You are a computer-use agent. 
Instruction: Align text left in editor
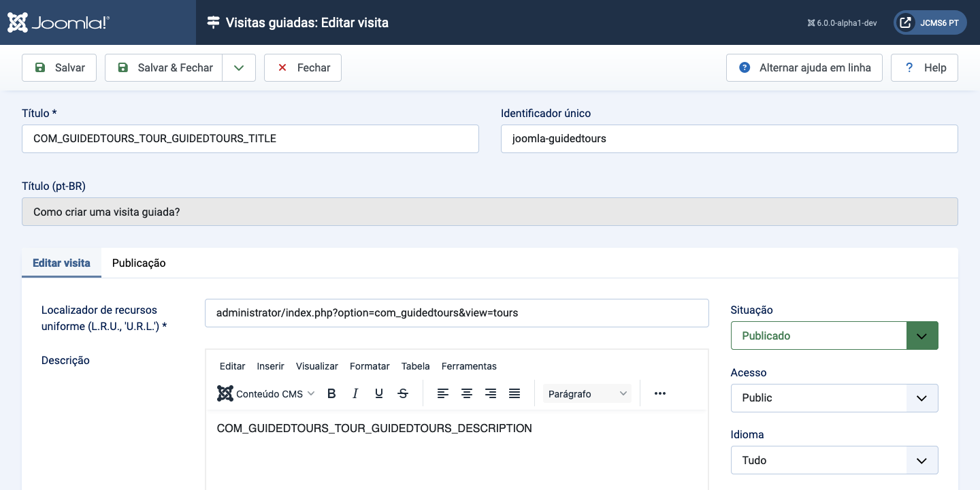(x=443, y=393)
